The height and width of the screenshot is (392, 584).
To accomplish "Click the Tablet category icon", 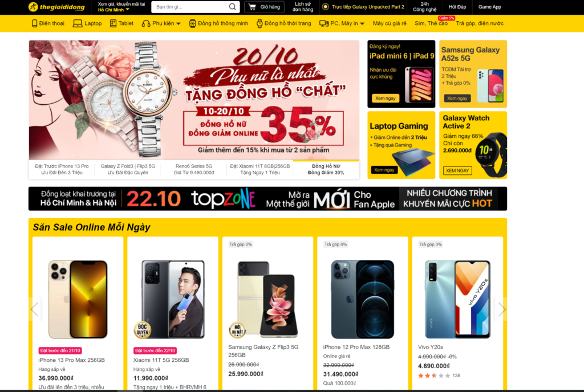I will pyautogui.click(x=113, y=23).
